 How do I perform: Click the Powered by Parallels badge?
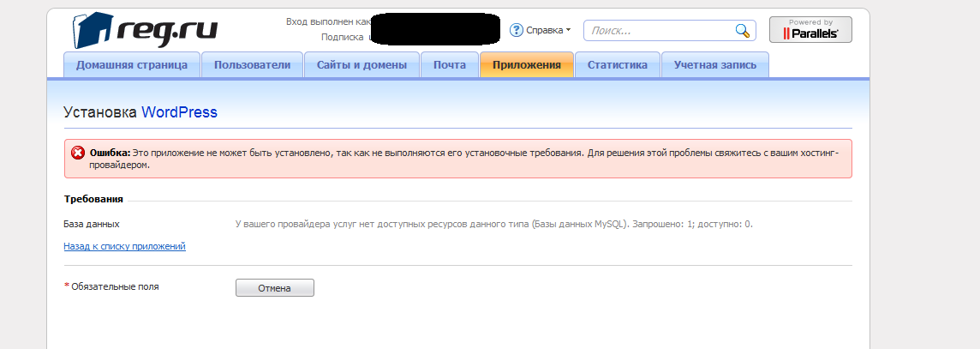click(810, 29)
